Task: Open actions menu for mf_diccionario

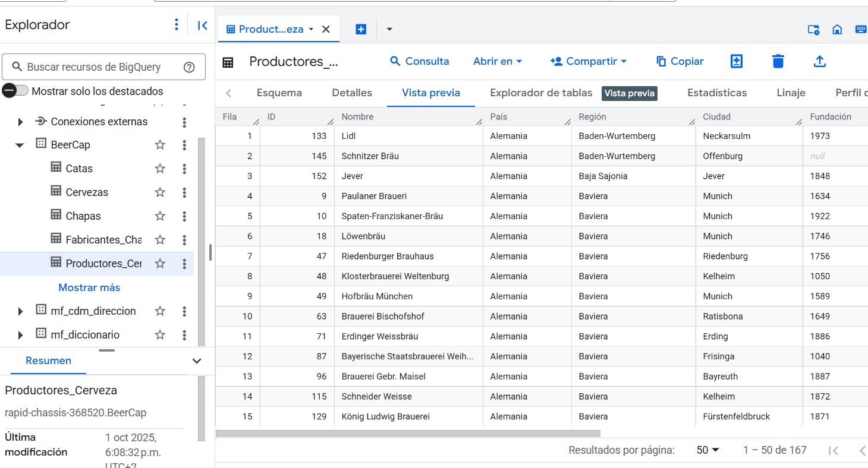Action: click(184, 335)
